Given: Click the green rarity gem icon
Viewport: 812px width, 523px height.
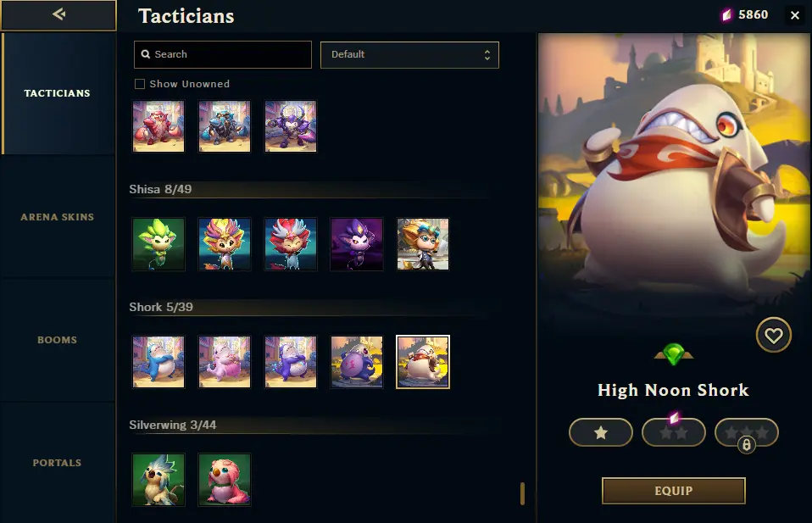Looking at the screenshot, I should [x=673, y=354].
